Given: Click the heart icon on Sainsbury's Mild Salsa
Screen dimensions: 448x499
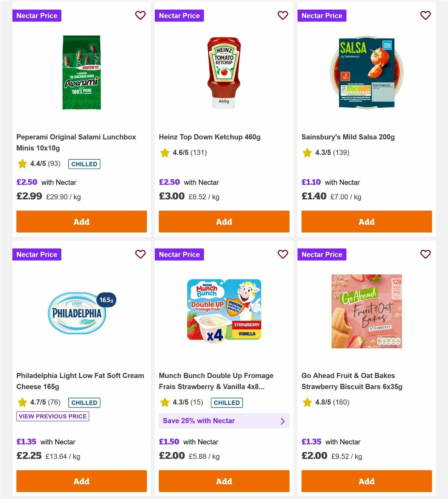Looking at the screenshot, I should [x=425, y=15].
